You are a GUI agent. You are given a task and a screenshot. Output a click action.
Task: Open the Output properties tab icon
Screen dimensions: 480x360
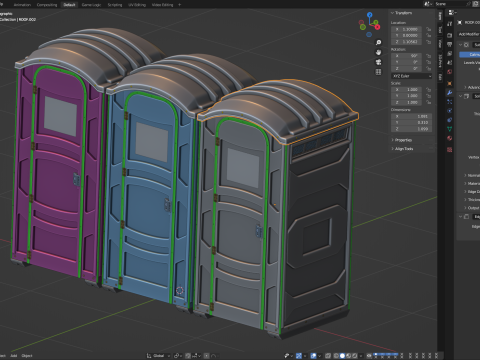(x=449, y=44)
